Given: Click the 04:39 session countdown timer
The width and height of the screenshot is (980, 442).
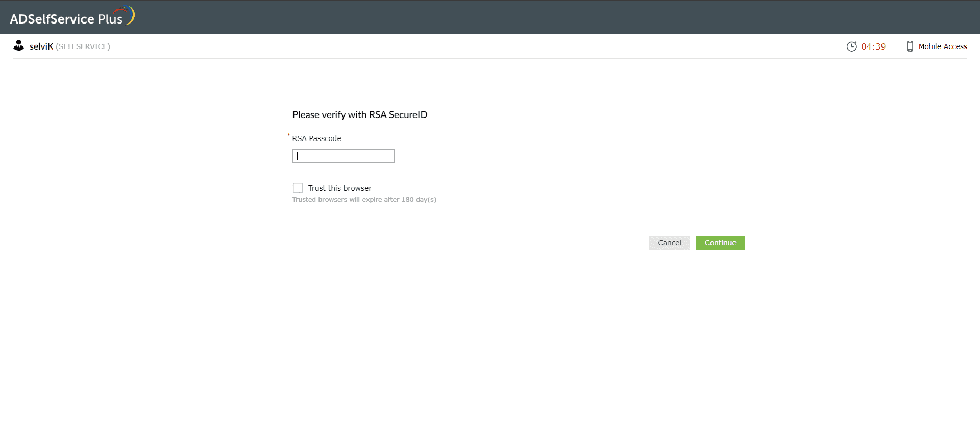Looking at the screenshot, I should pyautogui.click(x=873, y=46).
